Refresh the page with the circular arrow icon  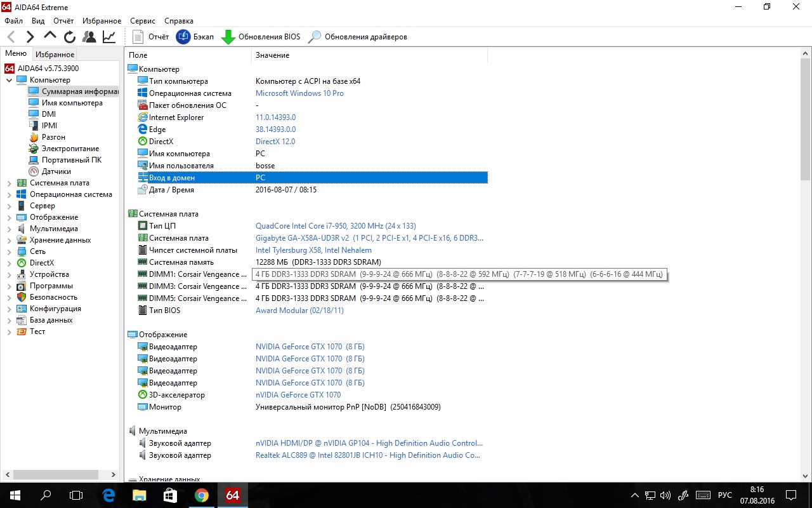click(70, 37)
